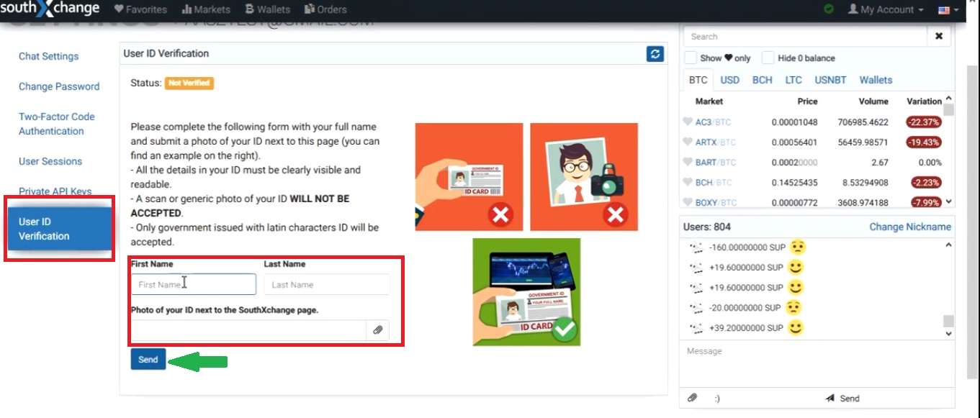Open the ARTX/BTC market row
This screenshot has height=418, width=980.
[x=812, y=142]
